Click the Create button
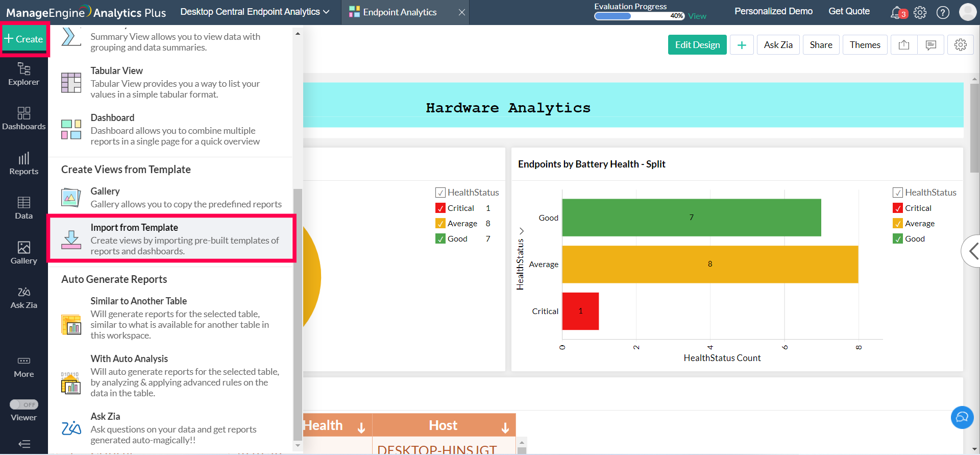Screen dimensions: 980x455 tap(24, 39)
